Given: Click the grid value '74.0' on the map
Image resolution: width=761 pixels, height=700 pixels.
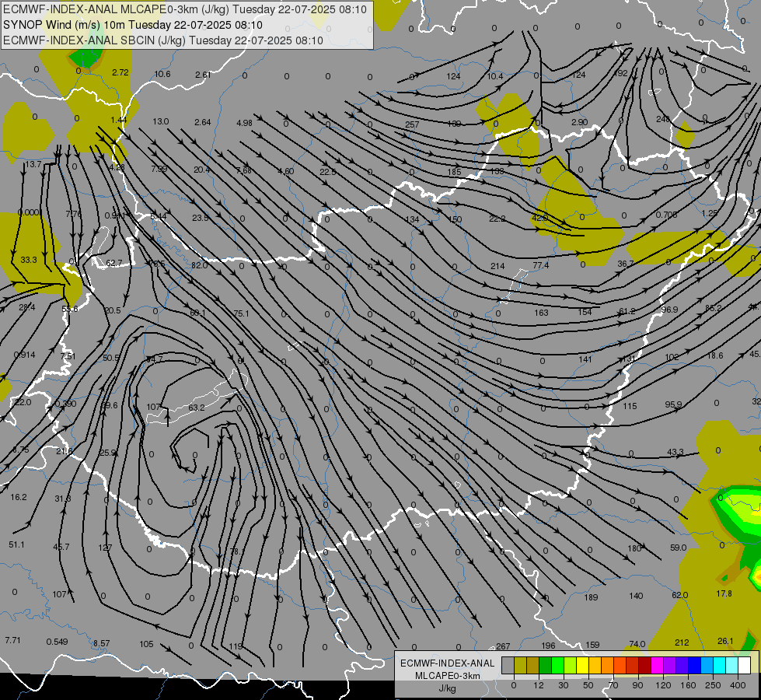Looking at the screenshot, I should click(637, 644).
